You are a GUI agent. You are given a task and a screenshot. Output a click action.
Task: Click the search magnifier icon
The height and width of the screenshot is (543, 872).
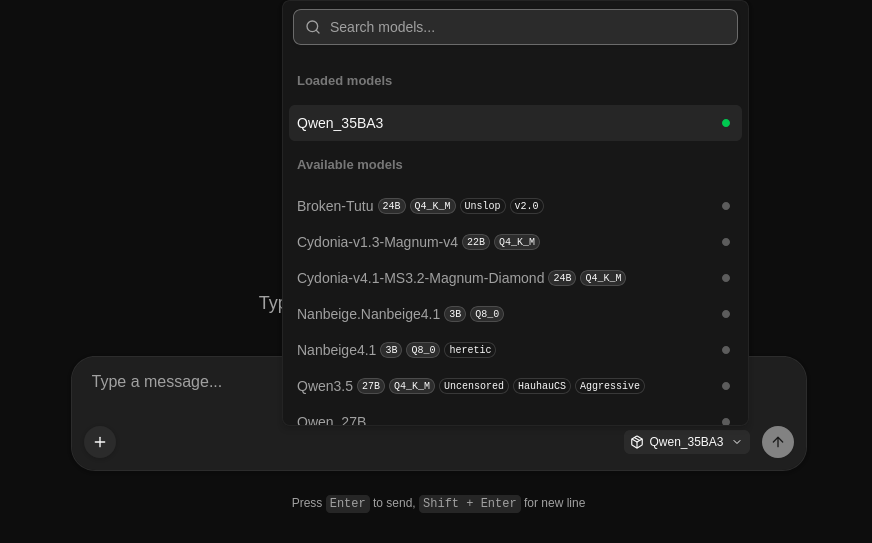tap(313, 27)
